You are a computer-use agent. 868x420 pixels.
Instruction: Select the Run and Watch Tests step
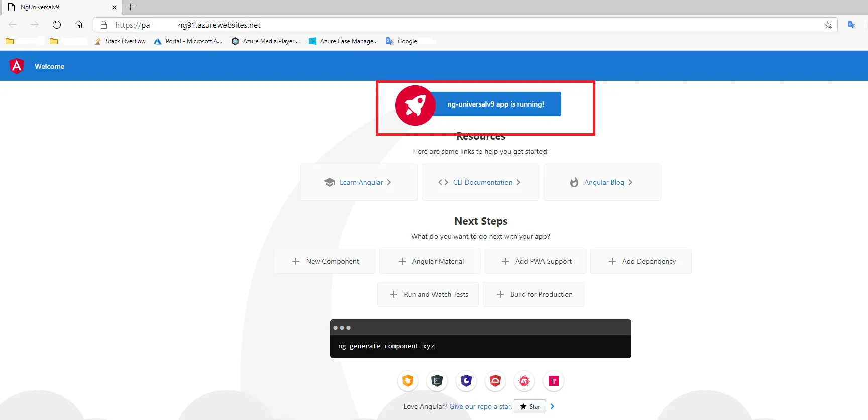(x=428, y=294)
